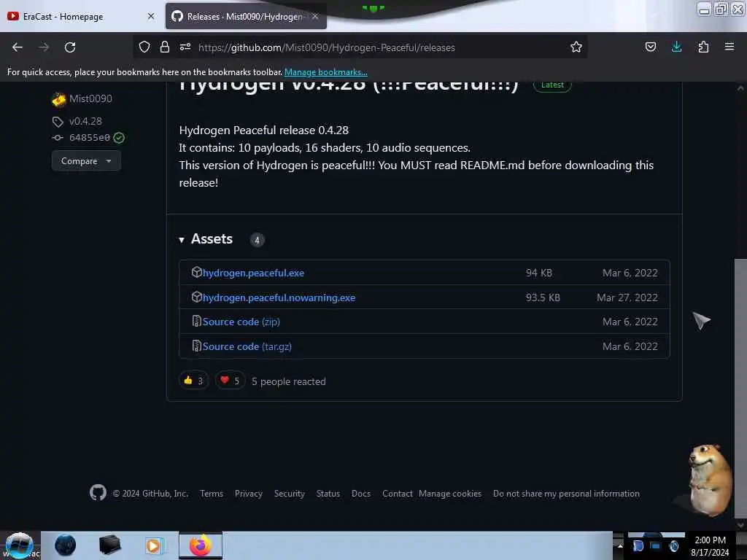Open the Terms footer link
This screenshot has height=560, width=747.
212,494
